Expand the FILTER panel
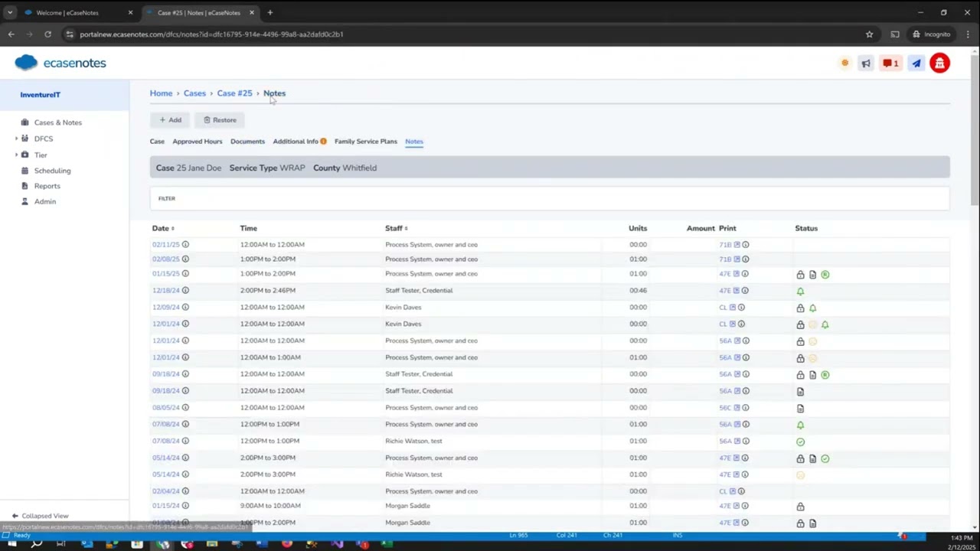Screen dimensions: 980x551 550,199
